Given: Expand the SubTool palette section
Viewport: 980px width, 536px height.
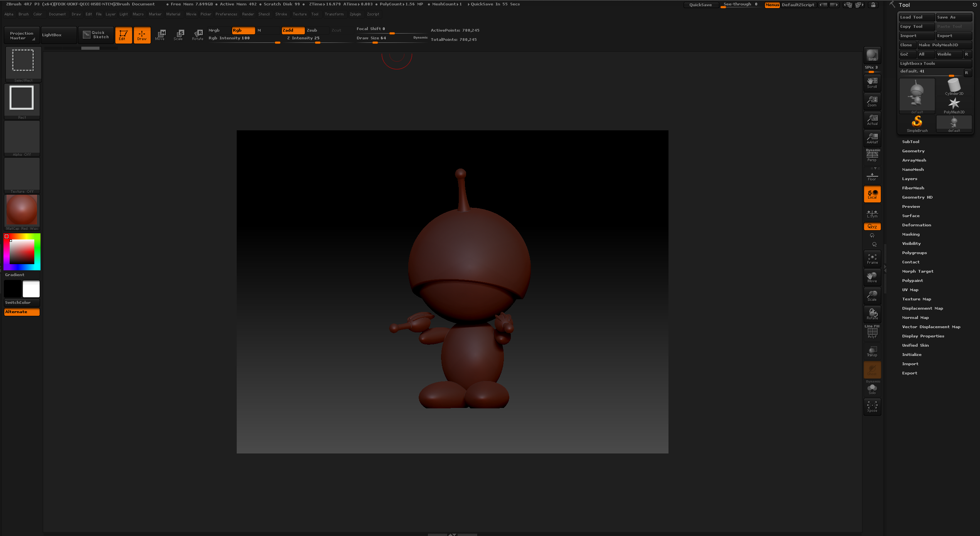Looking at the screenshot, I should point(911,142).
